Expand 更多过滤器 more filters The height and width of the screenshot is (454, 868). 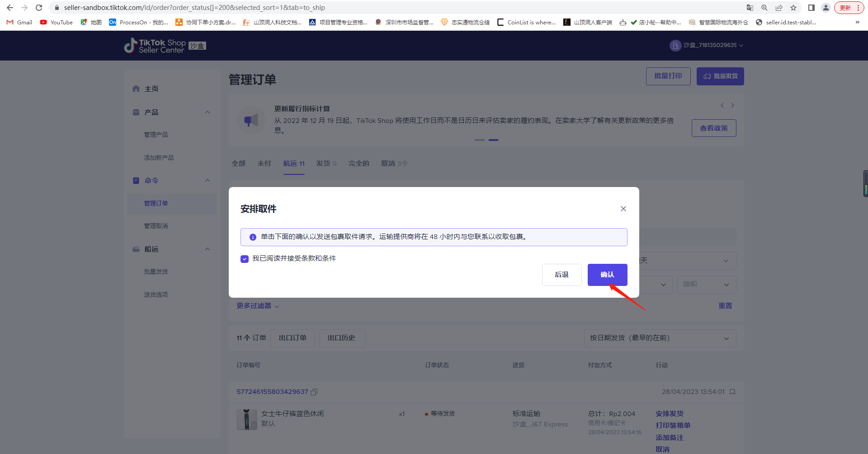pyautogui.click(x=258, y=306)
